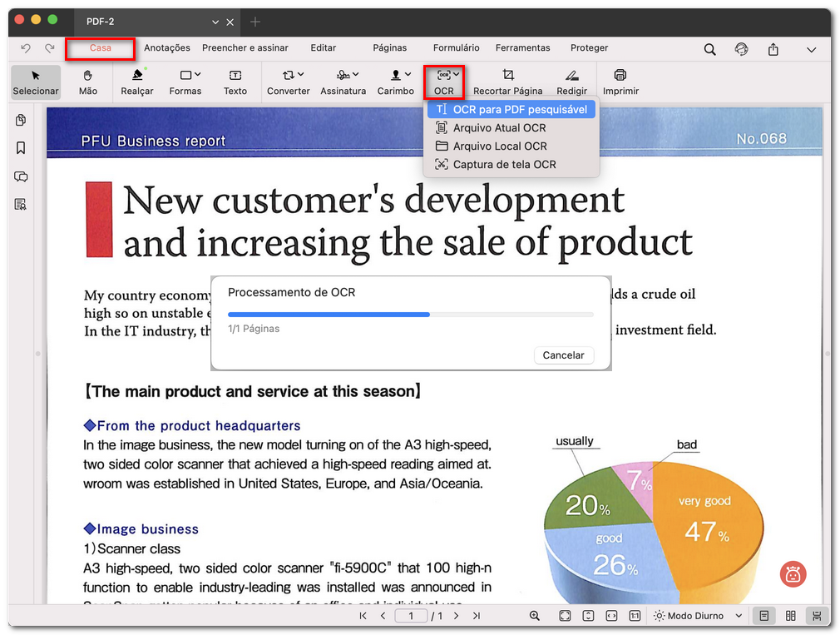Click the 1:1 actual size zoom icon

tap(633, 616)
